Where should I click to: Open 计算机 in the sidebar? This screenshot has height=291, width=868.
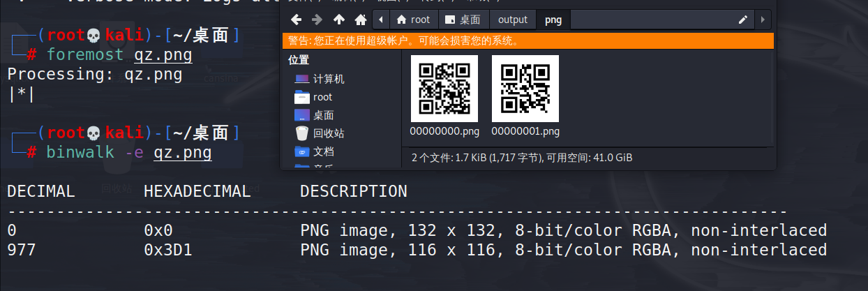[x=328, y=79]
